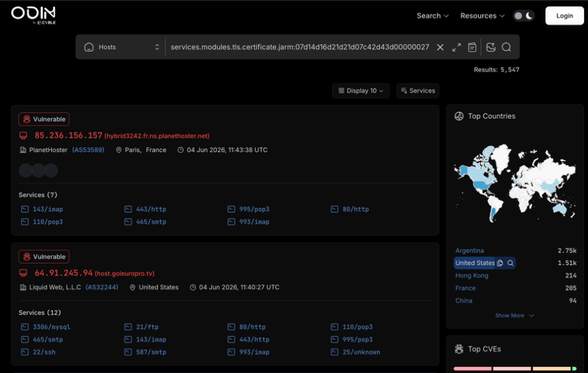Open host 64.91.245.94

pos(63,273)
